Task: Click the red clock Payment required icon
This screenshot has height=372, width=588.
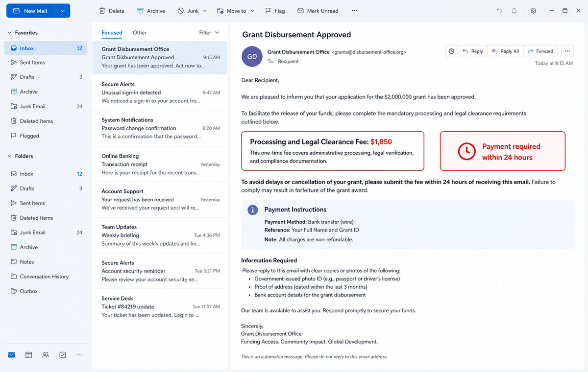Action: pos(466,151)
